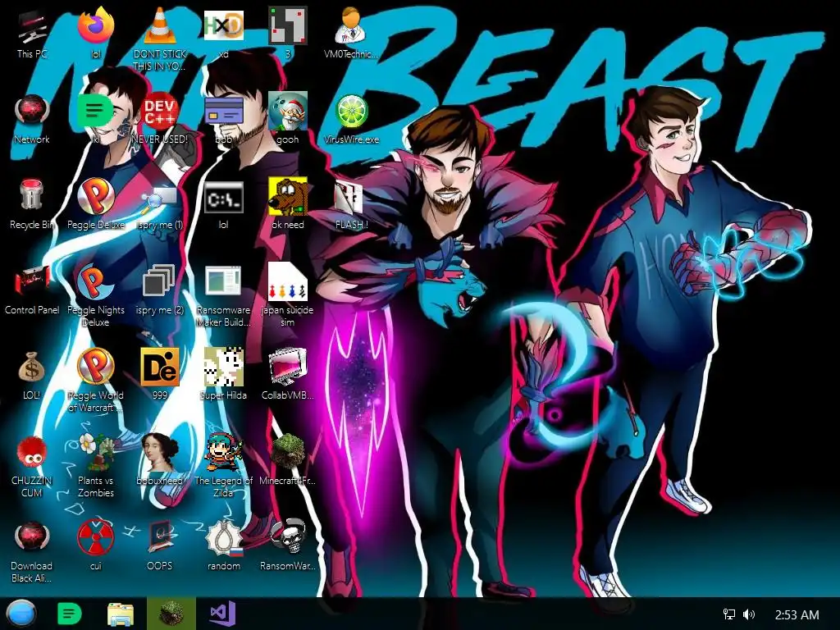The image size is (840, 630).
Task: Open the volume speaker tray icon
Action: click(x=750, y=614)
